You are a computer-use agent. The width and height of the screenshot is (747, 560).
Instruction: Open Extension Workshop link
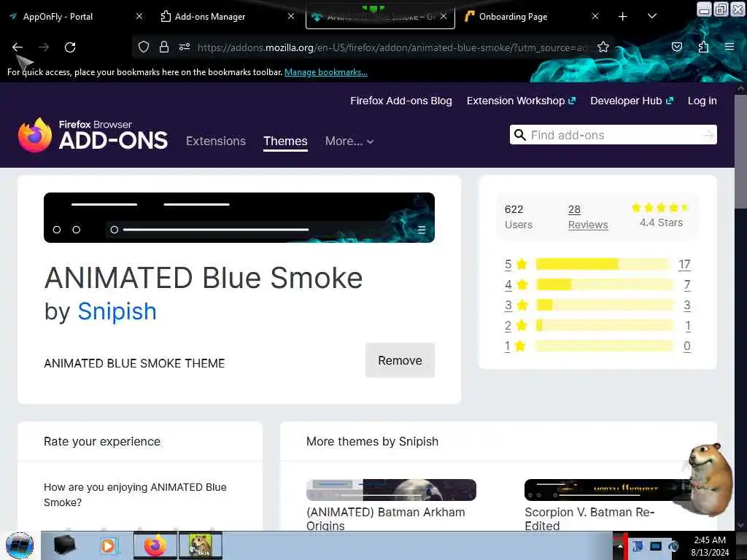(521, 101)
